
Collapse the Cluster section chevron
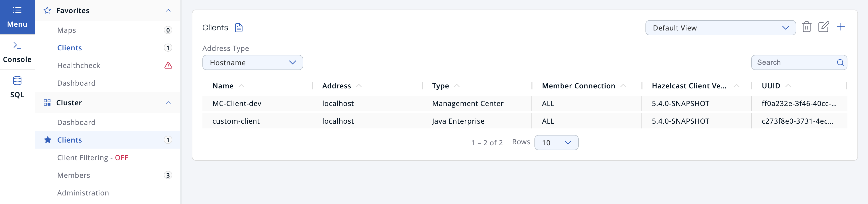coord(168,103)
